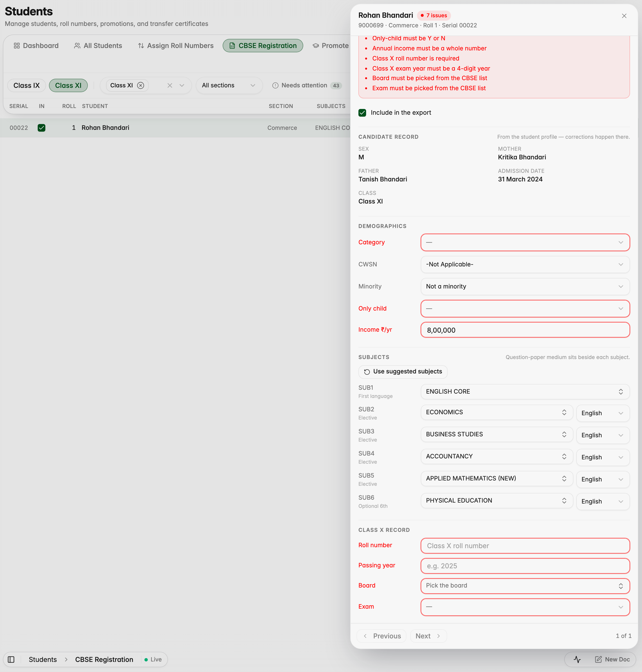Click the Needs attention alert icon
This screenshot has height=672, width=642.
click(275, 85)
